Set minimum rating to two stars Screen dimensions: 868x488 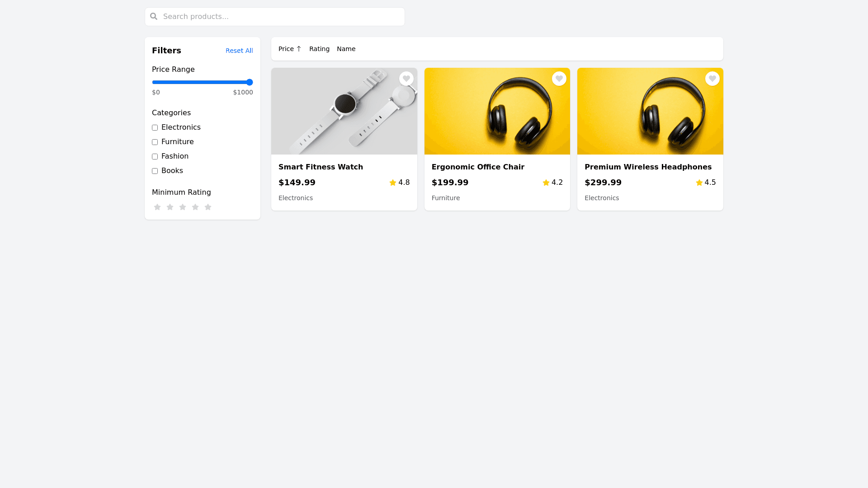(170, 207)
